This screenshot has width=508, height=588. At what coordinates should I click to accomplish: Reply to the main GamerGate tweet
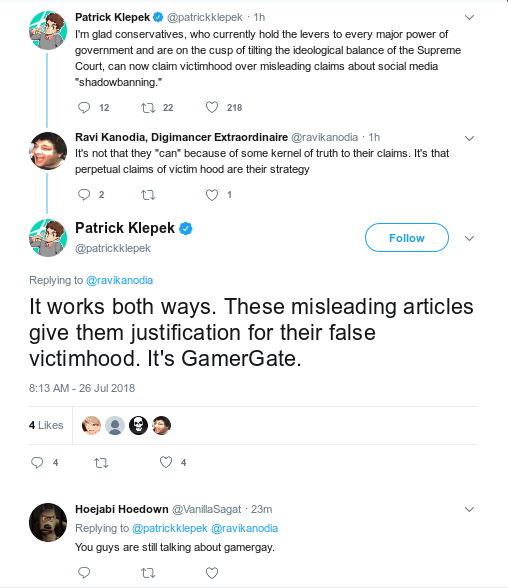(x=37, y=462)
